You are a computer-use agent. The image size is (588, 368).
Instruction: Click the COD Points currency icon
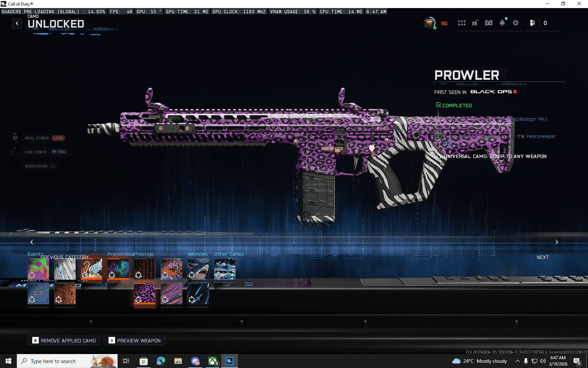[x=532, y=23]
